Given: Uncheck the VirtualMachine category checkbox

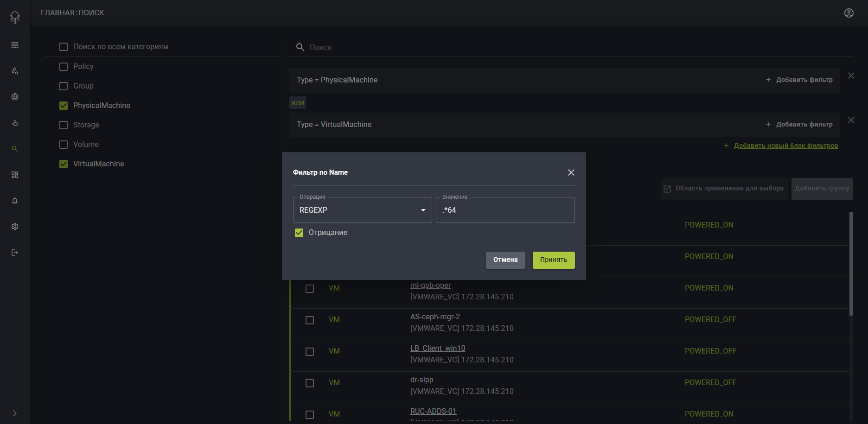Looking at the screenshot, I should [64, 164].
